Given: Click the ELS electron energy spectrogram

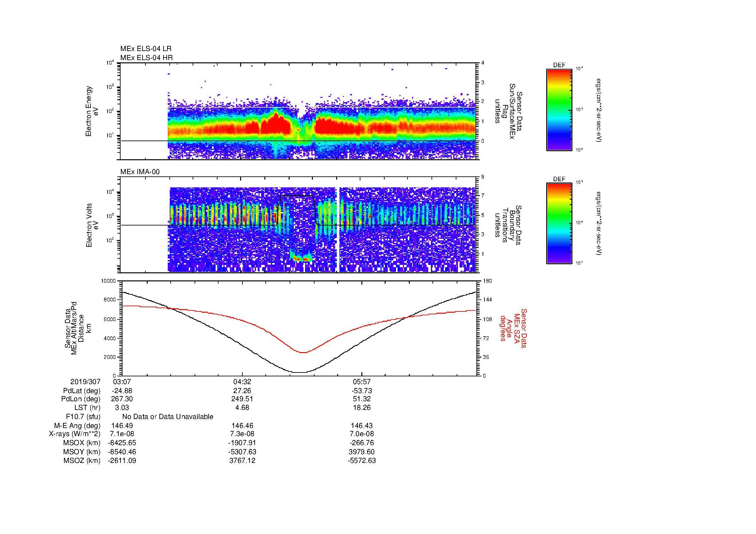Looking at the screenshot, I should [x=298, y=111].
